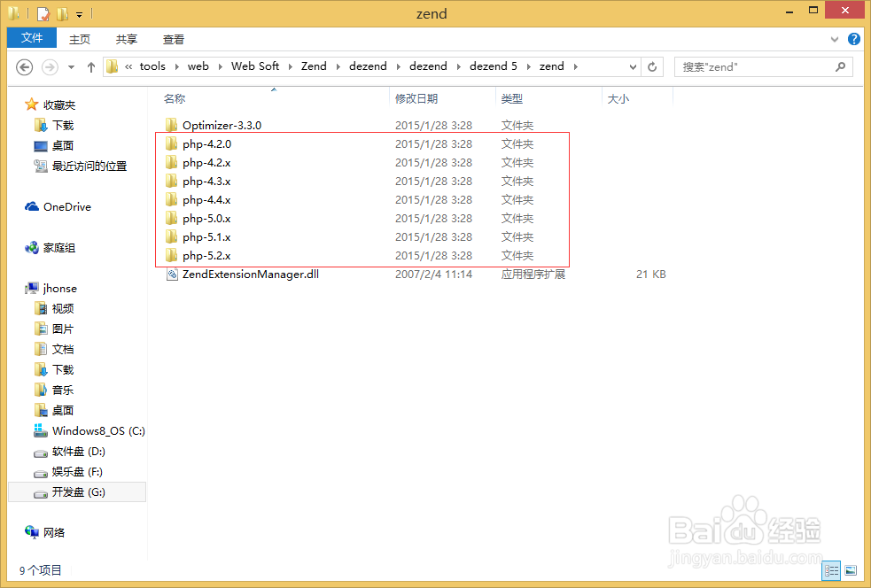This screenshot has width=871, height=588.
Task: Sort by 名称 column header
Action: (175, 99)
